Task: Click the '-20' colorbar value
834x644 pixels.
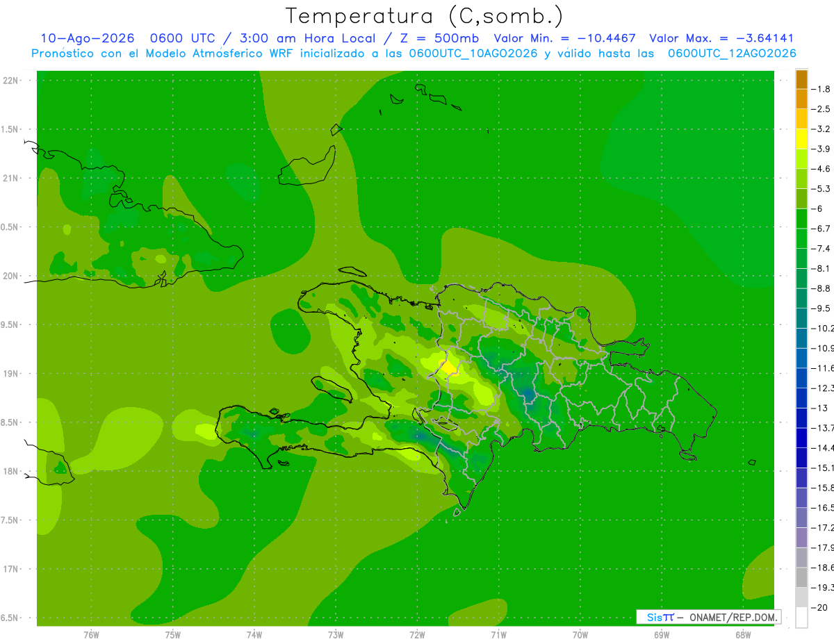Action: (819, 608)
